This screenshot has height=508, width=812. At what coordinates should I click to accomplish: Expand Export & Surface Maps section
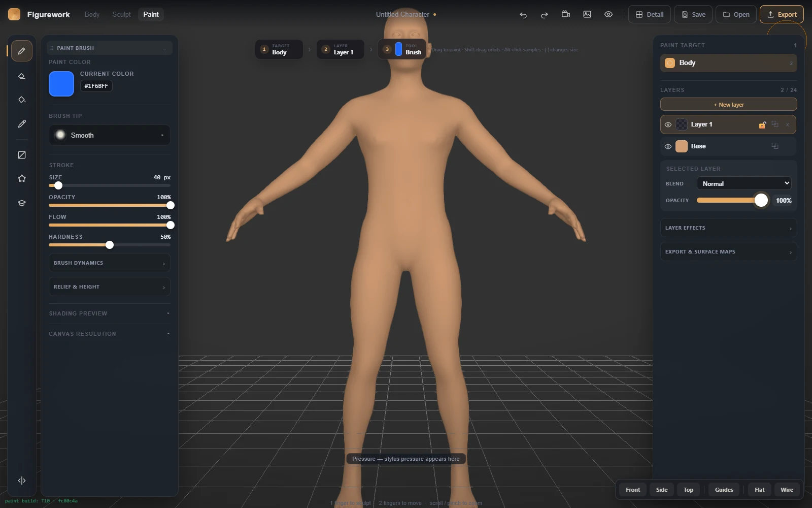pyautogui.click(x=728, y=252)
